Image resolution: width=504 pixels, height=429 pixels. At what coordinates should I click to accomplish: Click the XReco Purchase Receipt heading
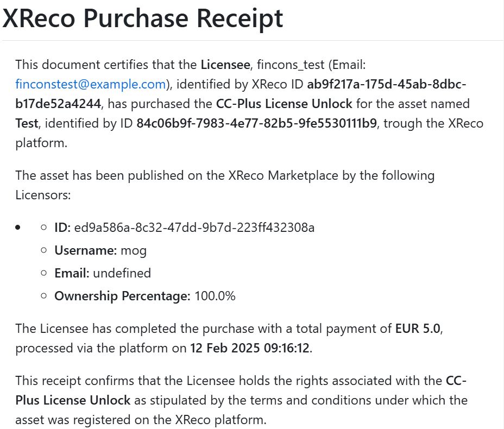[x=143, y=18]
